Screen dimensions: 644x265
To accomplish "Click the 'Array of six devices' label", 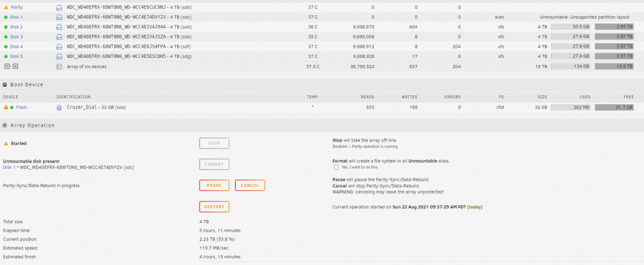I will tap(87, 66).
